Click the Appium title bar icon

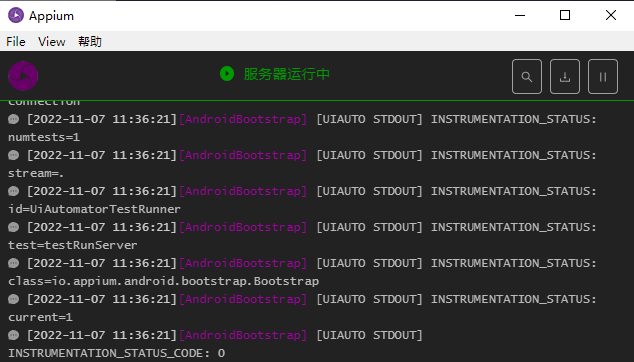pos(16,15)
